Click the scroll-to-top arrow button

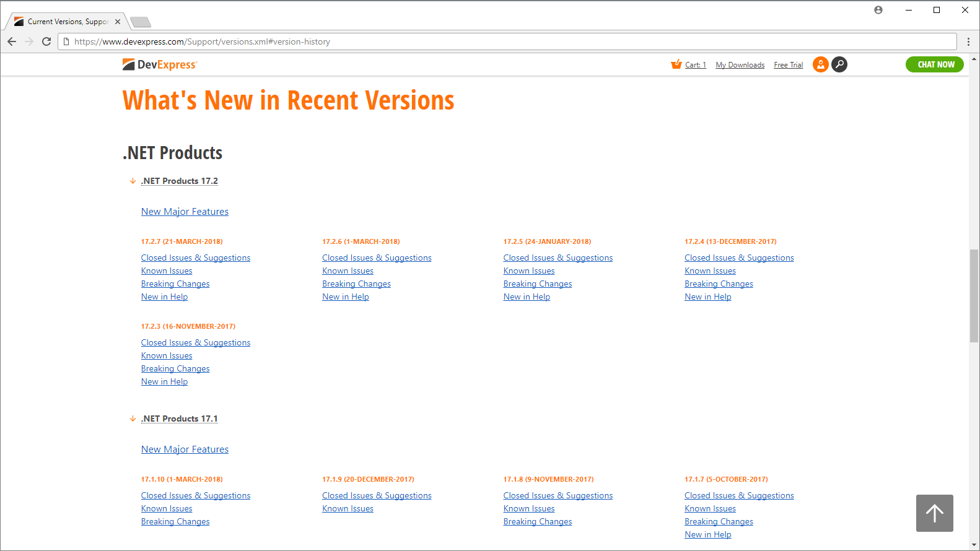934,513
